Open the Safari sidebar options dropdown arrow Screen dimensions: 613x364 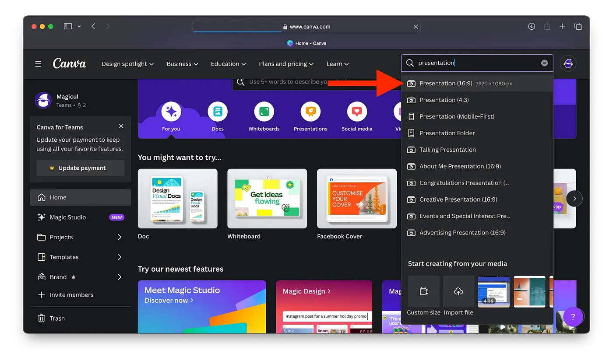pyautogui.click(x=79, y=26)
